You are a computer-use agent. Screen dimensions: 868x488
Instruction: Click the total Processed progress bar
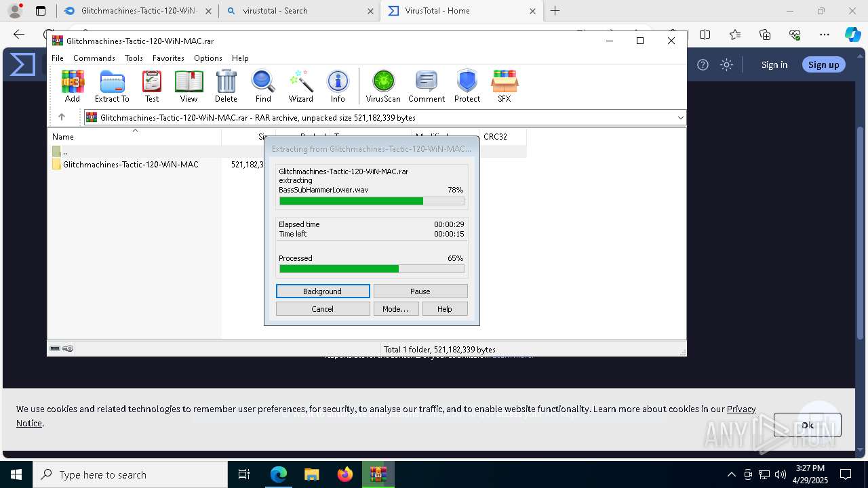tap(372, 269)
